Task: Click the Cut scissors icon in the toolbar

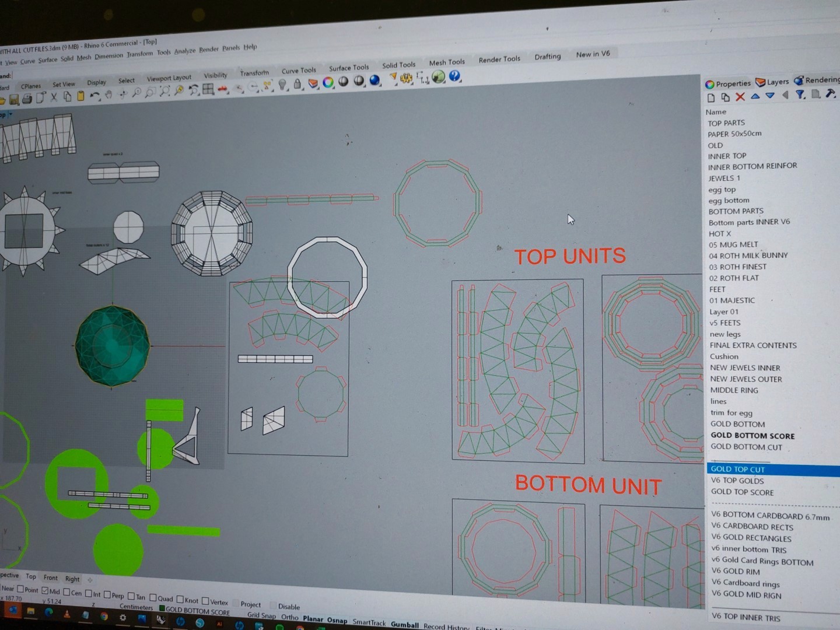Action: [x=54, y=97]
